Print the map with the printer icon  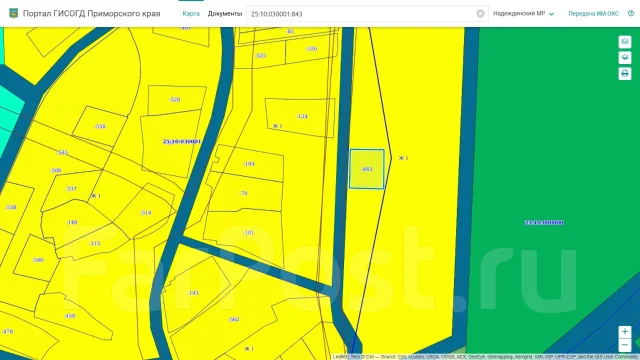pyautogui.click(x=625, y=73)
